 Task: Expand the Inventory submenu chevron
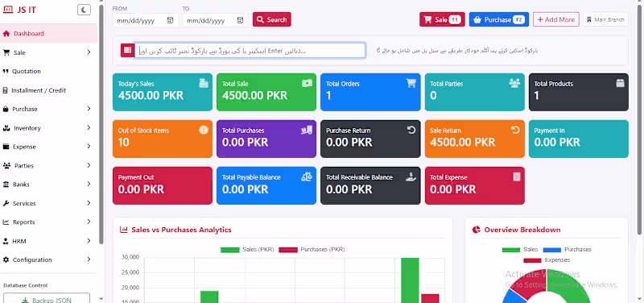click(89, 128)
